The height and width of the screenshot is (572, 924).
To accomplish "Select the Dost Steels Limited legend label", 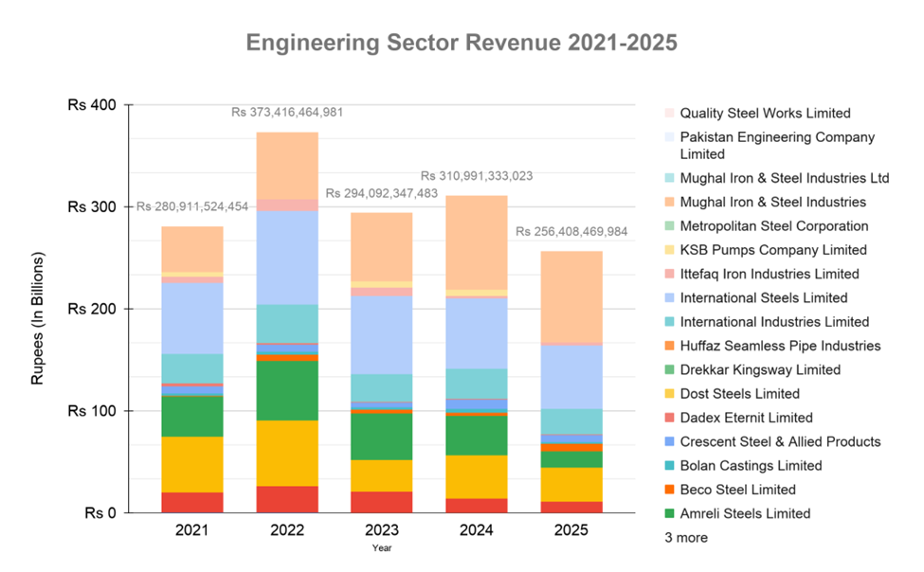I will [x=739, y=394].
